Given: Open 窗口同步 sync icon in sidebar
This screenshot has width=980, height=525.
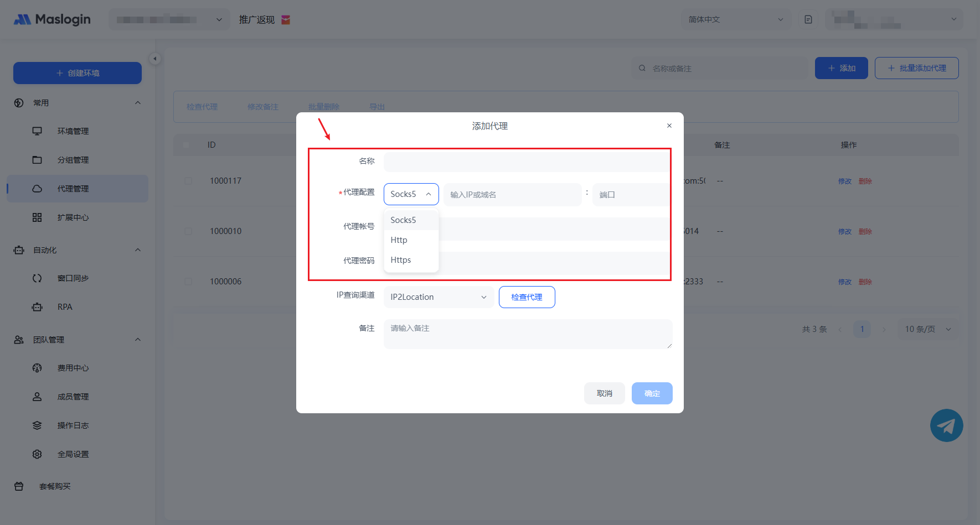Looking at the screenshot, I should click(x=37, y=278).
